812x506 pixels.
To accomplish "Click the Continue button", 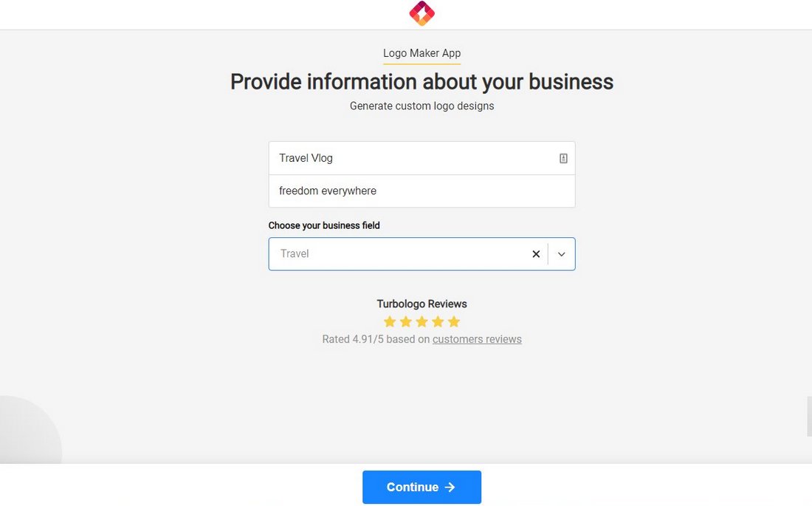I will coord(422,487).
